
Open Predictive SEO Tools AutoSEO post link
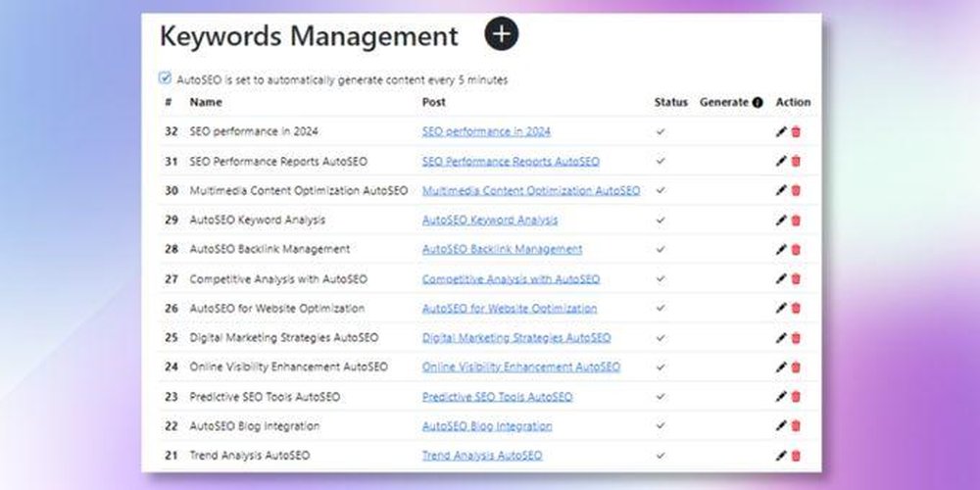(x=498, y=397)
